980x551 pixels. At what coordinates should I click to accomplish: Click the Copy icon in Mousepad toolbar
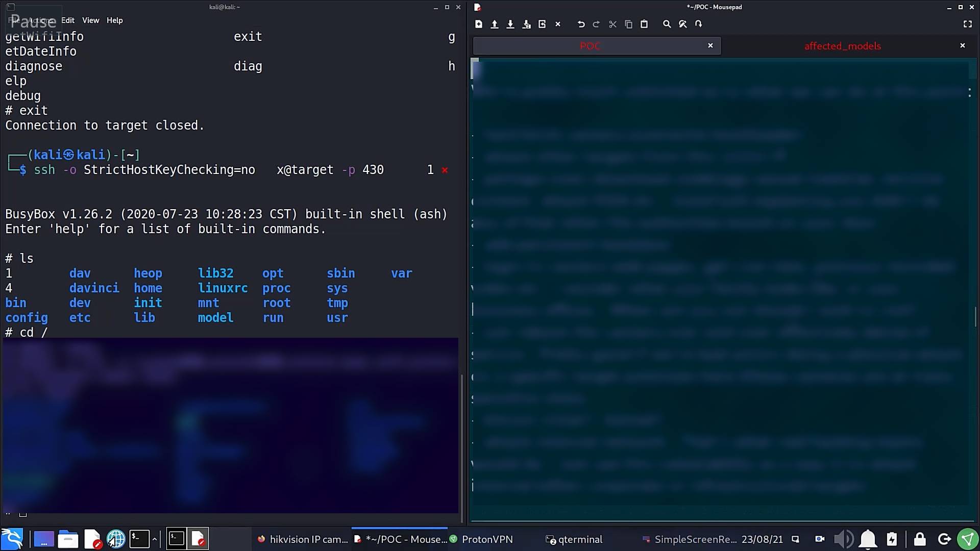tap(628, 24)
